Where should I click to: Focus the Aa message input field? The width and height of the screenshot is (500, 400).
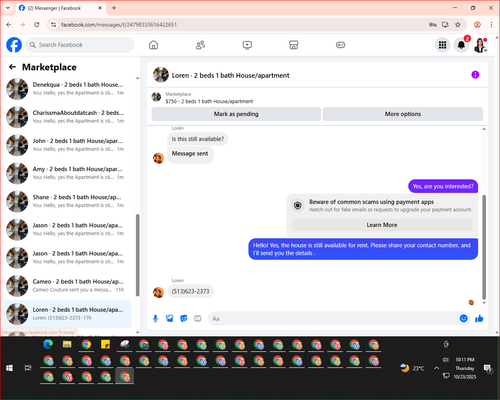(333, 319)
